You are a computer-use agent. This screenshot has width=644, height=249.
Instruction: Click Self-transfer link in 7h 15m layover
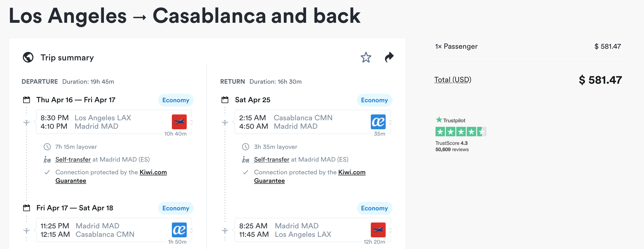73,159
